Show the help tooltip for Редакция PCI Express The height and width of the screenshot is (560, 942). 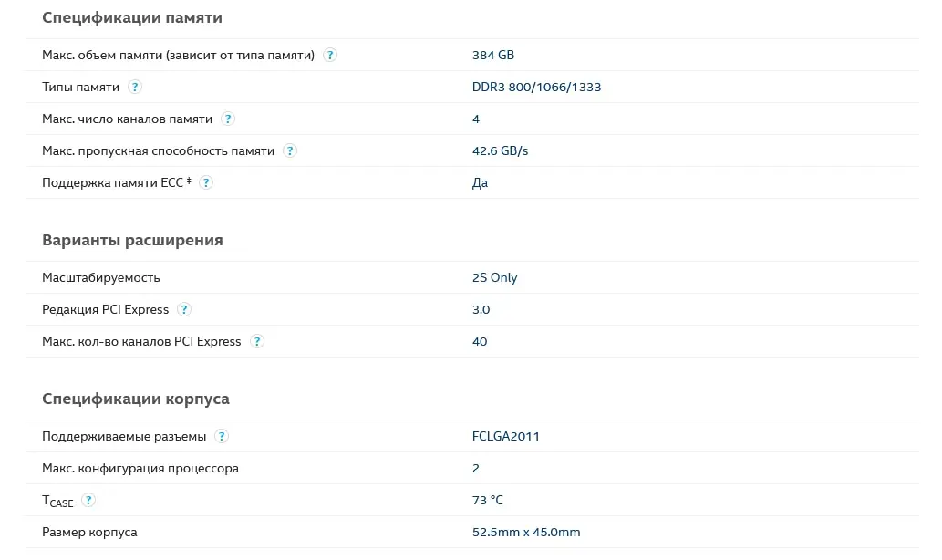point(184,309)
